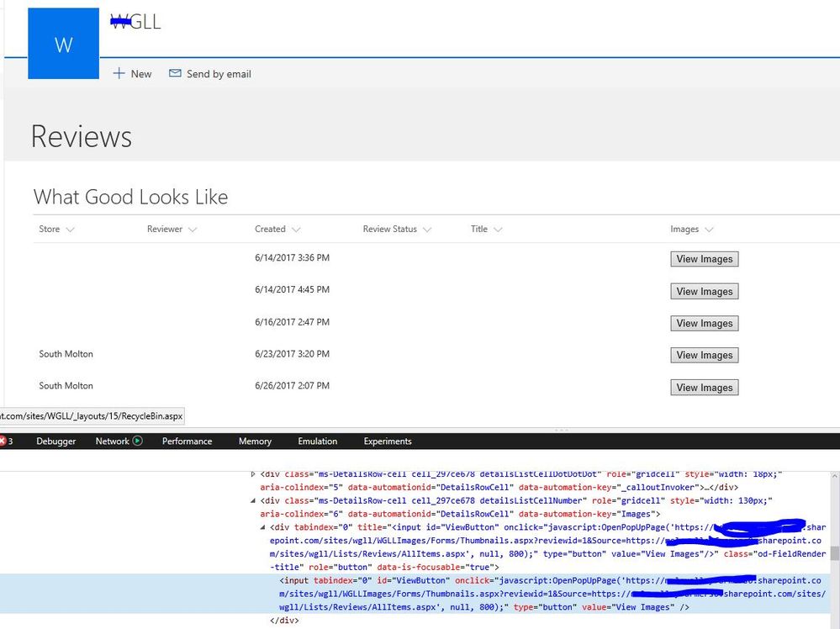The height and width of the screenshot is (629, 840).
Task: Click the envelope icon for Send by email
Action: [x=175, y=73]
